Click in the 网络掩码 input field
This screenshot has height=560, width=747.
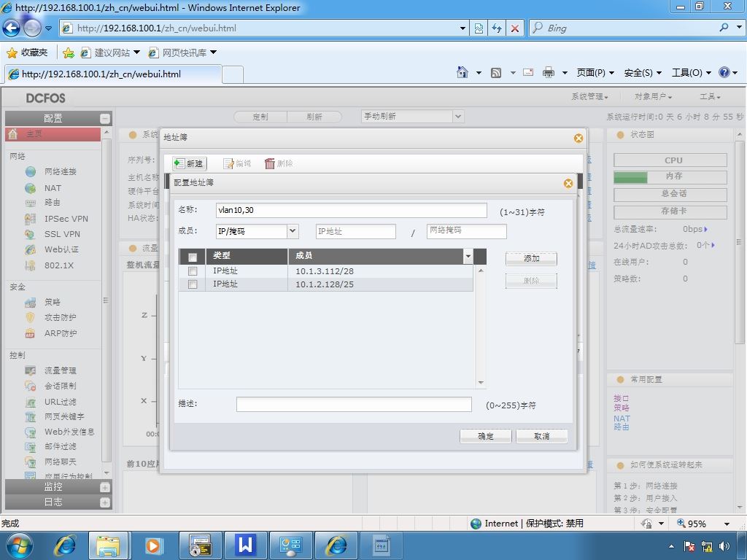pos(466,231)
